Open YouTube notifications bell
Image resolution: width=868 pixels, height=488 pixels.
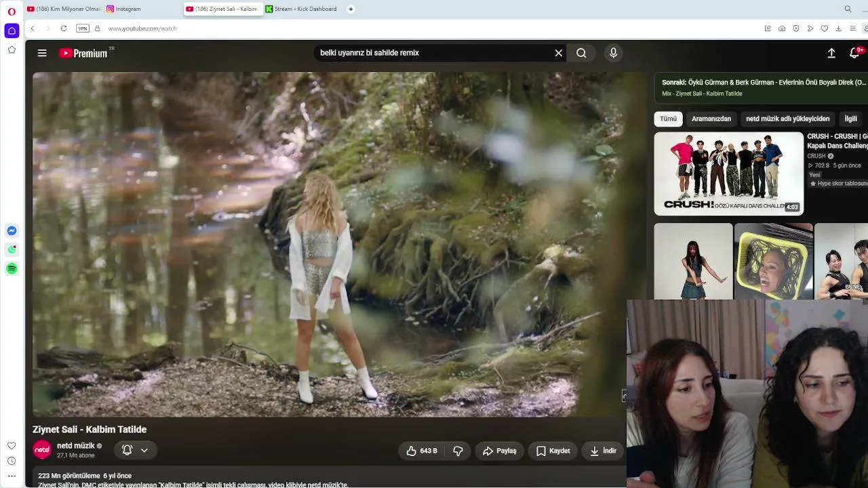click(x=855, y=53)
